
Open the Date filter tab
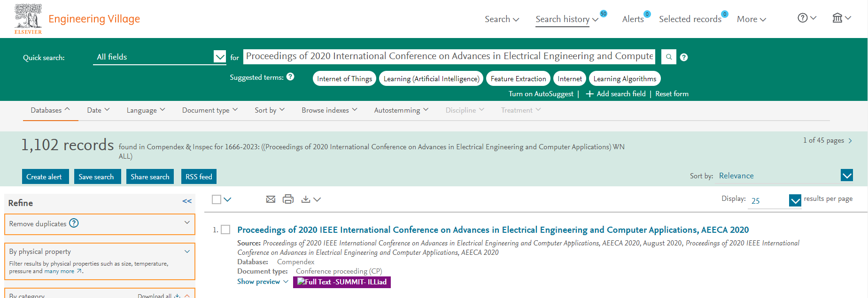click(98, 110)
